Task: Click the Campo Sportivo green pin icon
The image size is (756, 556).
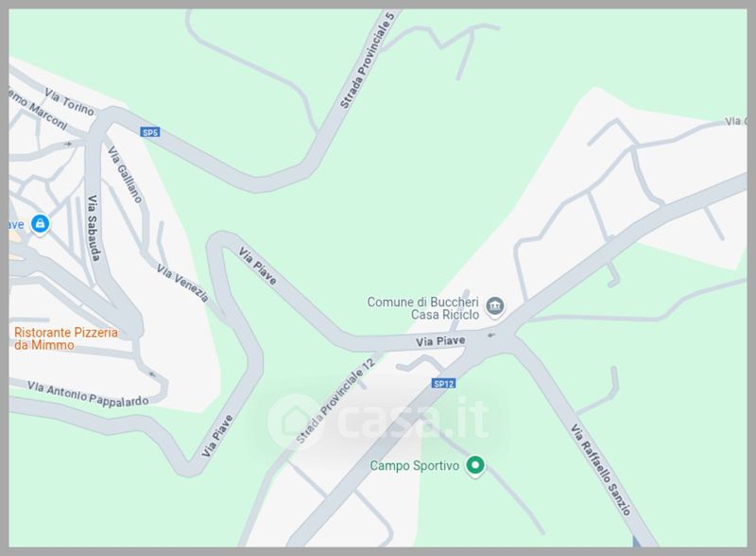Action: (x=475, y=466)
